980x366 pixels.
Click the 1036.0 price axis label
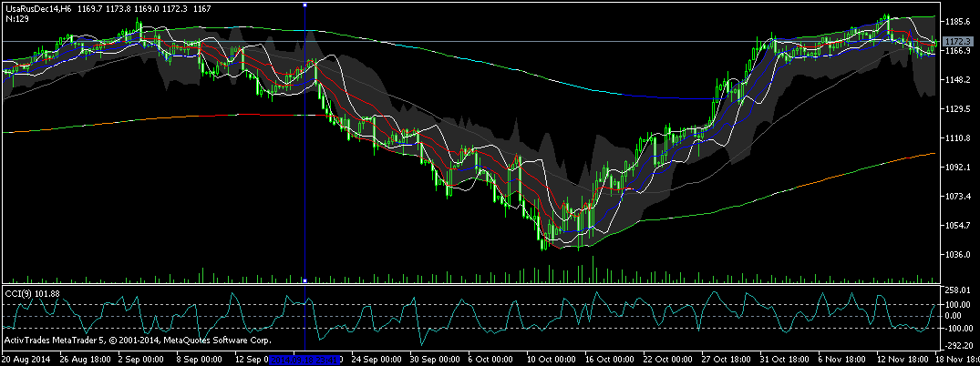pyautogui.click(x=956, y=255)
